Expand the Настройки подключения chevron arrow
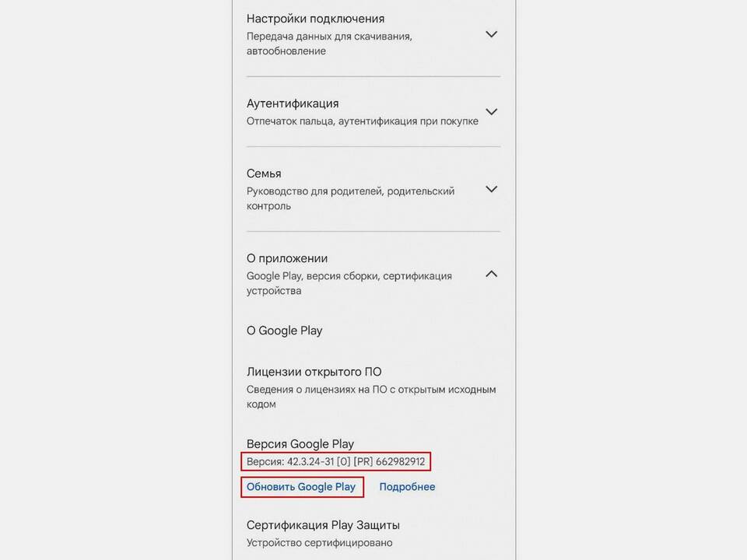 [491, 34]
